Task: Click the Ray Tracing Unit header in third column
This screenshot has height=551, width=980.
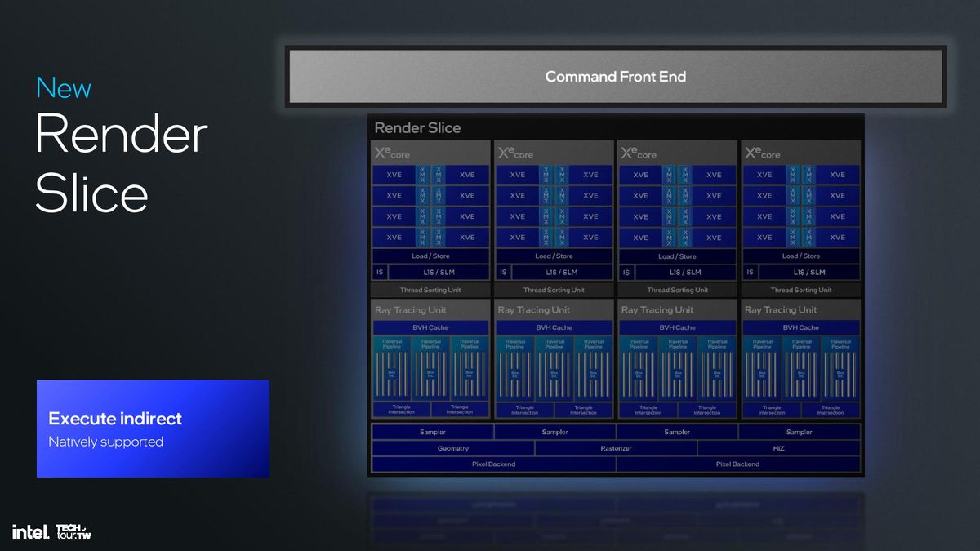Action: pyautogui.click(x=657, y=310)
